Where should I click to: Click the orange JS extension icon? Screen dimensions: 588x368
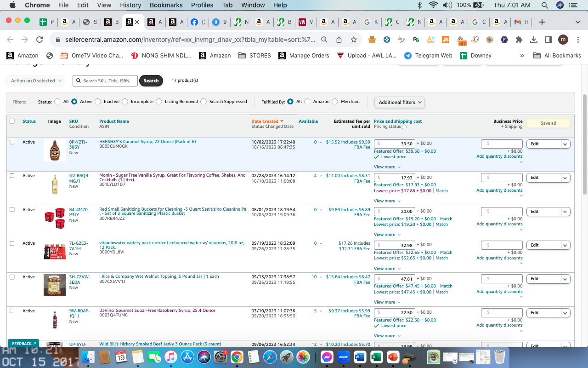446,40
